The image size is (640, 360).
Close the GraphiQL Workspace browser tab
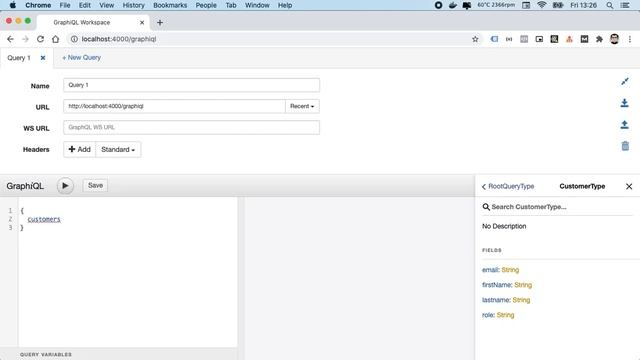142,22
